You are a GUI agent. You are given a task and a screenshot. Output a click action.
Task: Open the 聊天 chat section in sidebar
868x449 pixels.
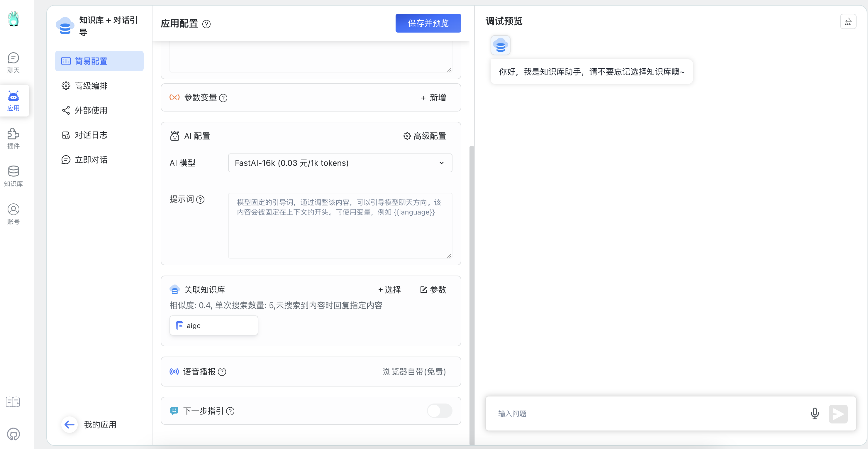point(13,63)
